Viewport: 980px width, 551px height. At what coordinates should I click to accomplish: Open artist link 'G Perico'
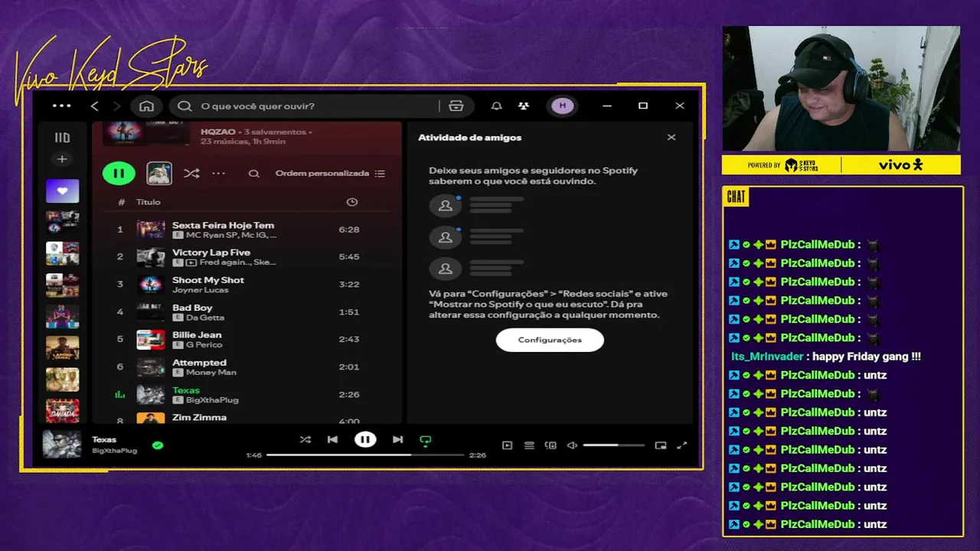tap(203, 345)
